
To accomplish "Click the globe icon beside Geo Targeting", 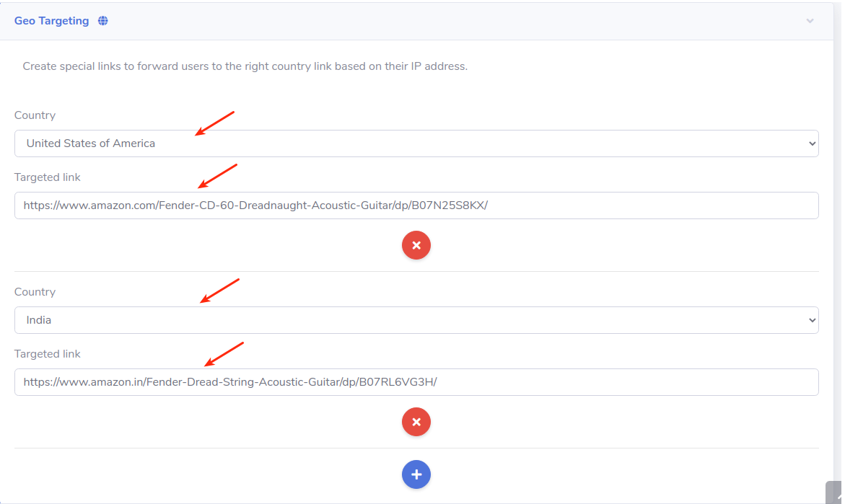I will tap(103, 21).
